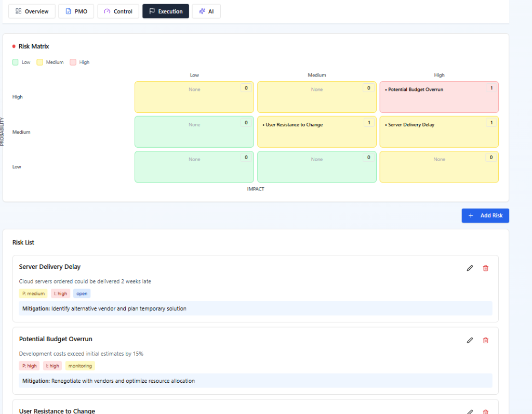
Task: Click the 'I: high' tag on Server Delivery Delay
Action: coord(60,293)
